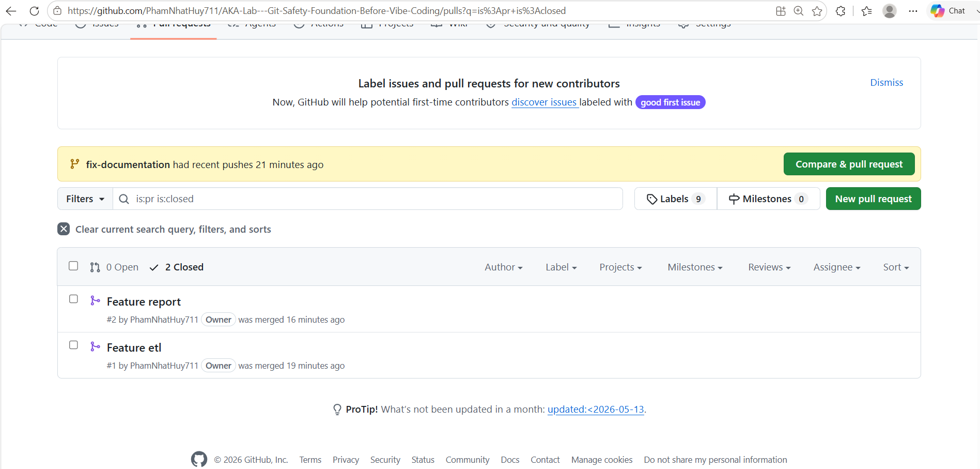Image resolution: width=980 pixels, height=469 pixels.
Task: Dismiss the new contributors banner
Action: point(886,83)
